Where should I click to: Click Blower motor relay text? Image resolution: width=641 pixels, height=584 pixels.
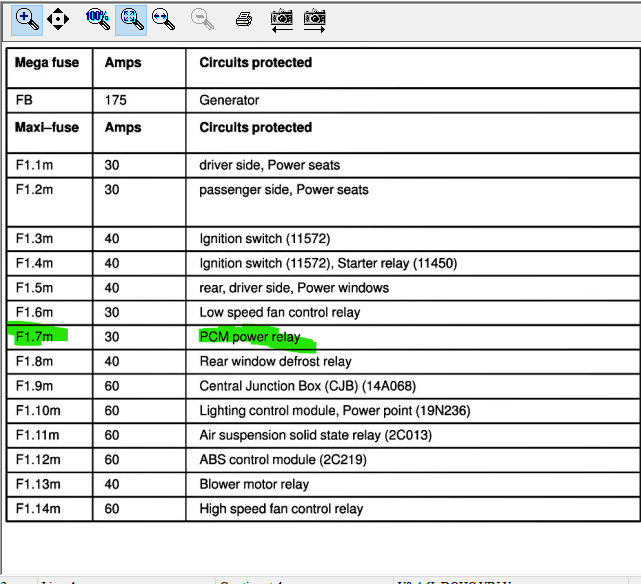[254, 484]
